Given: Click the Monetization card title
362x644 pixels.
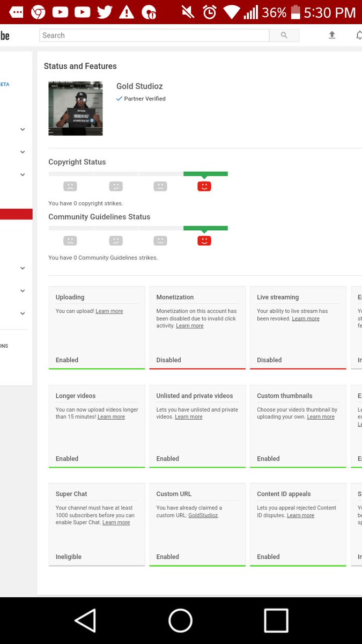Looking at the screenshot, I should (175, 297).
